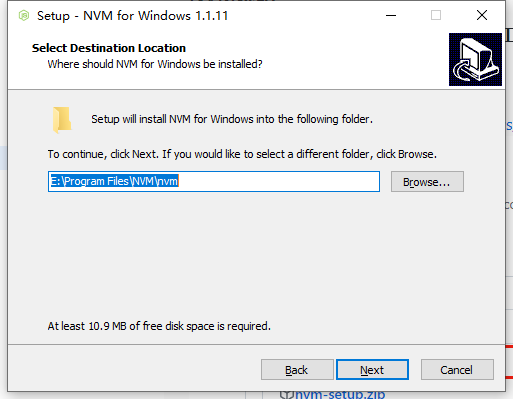The height and width of the screenshot is (399, 513).
Task: Click the window title Setup - NVM for Windows
Action: click(x=133, y=16)
